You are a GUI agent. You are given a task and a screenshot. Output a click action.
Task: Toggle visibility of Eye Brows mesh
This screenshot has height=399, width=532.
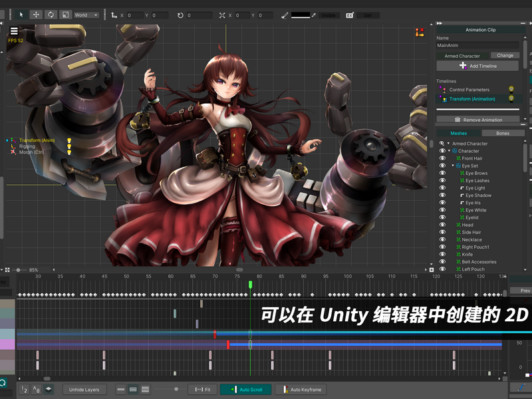[x=442, y=173]
